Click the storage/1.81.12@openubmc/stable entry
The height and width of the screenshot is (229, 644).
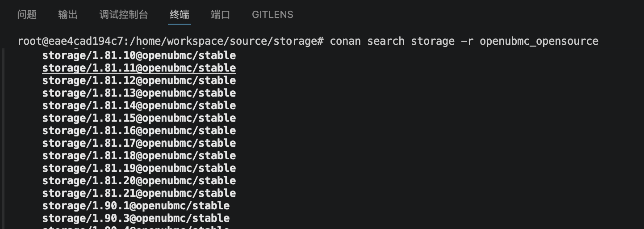[139, 81]
